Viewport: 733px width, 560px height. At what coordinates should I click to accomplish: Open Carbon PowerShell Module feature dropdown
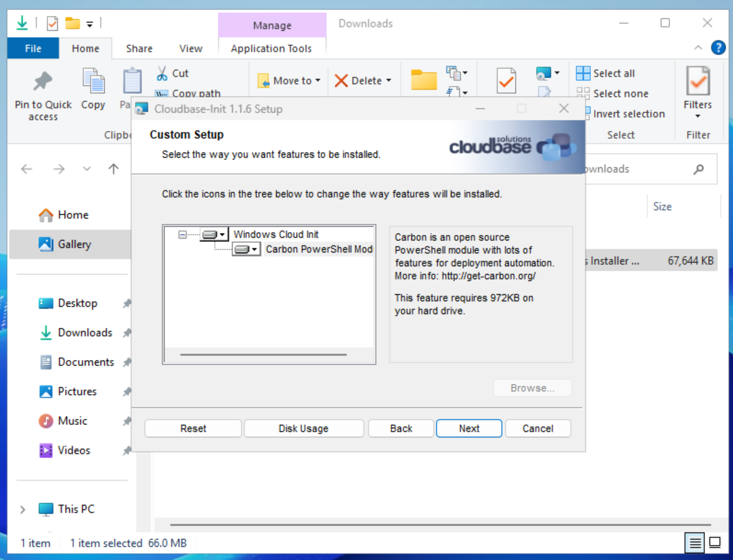point(246,249)
